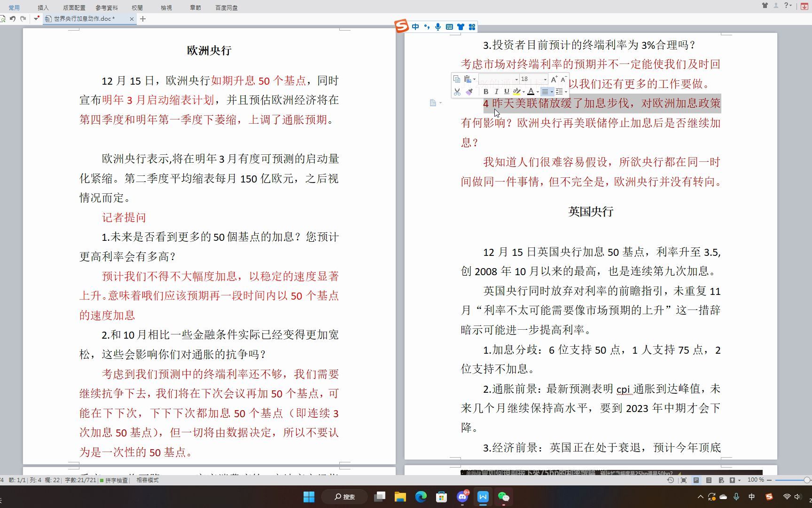Image resolution: width=812 pixels, height=508 pixels.
Task: Expand the highlight color dropdown arrow
Action: pos(523,92)
